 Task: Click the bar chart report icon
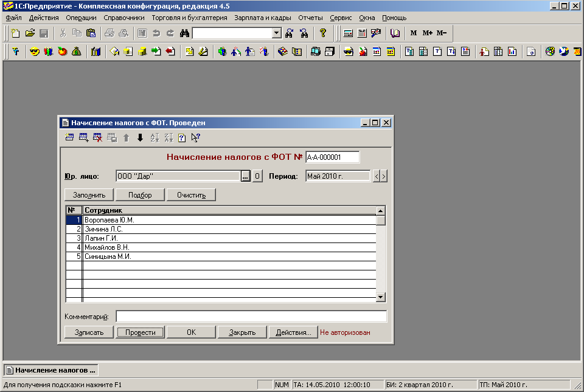coord(512,52)
